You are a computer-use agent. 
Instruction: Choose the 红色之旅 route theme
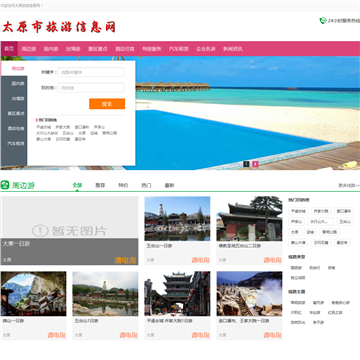pyautogui.click(x=335, y=313)
